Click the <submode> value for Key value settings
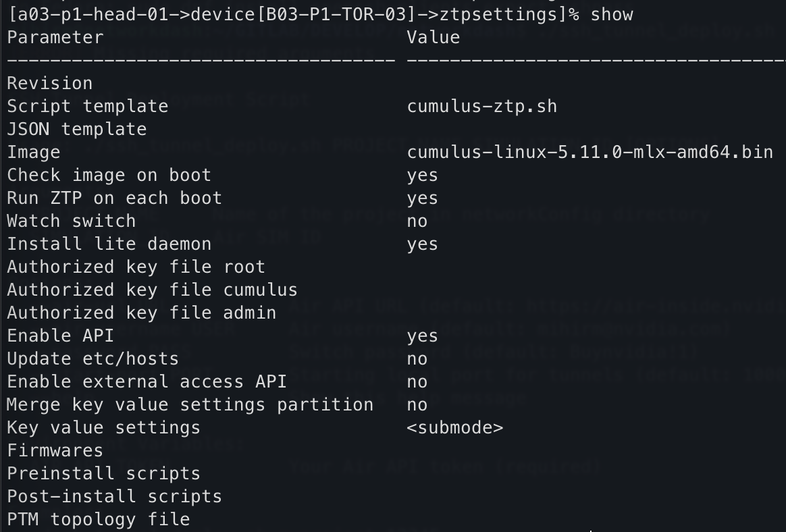The image size is (786, 532). 454,427
